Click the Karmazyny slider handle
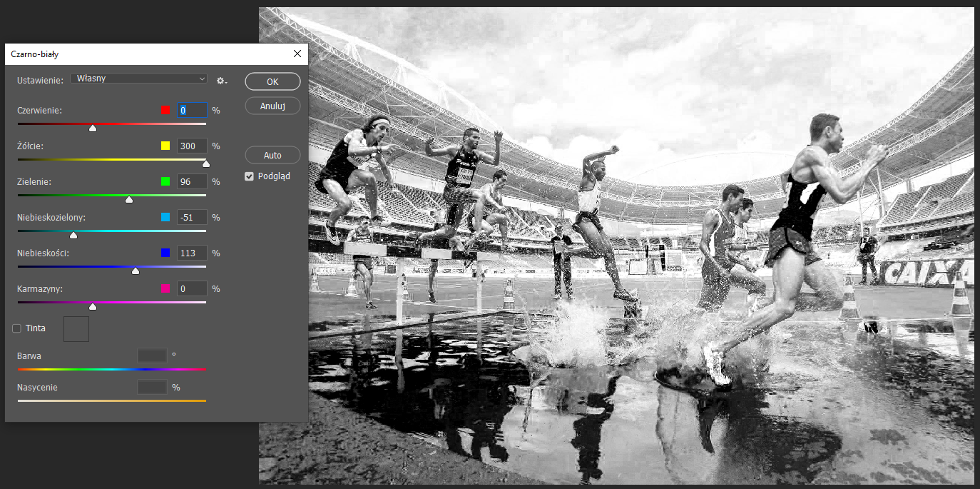 93,306
